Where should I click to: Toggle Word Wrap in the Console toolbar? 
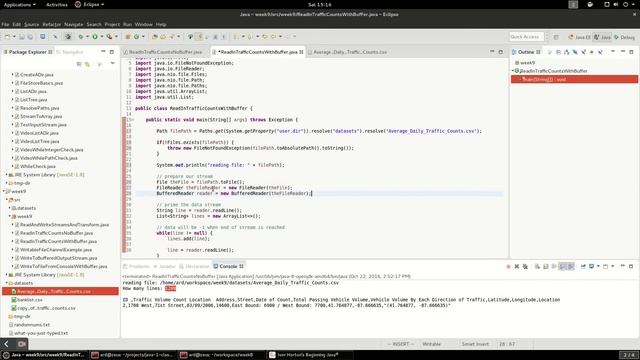554,267
